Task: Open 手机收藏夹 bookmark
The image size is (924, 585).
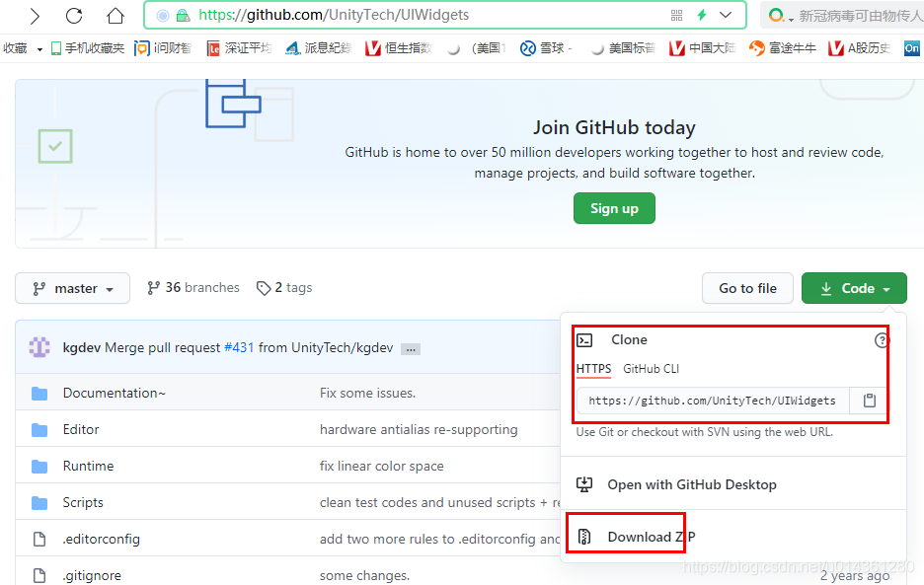Action: pos(87,48)
